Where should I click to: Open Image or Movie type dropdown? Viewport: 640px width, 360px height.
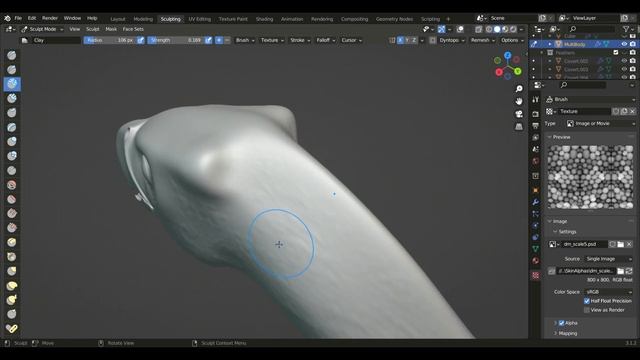coord(600,123)
